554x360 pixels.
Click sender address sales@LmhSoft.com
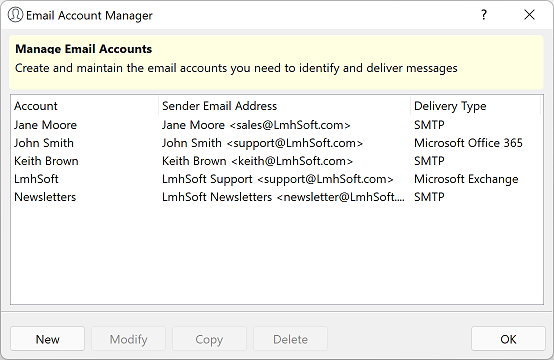[x=256, y=125]
